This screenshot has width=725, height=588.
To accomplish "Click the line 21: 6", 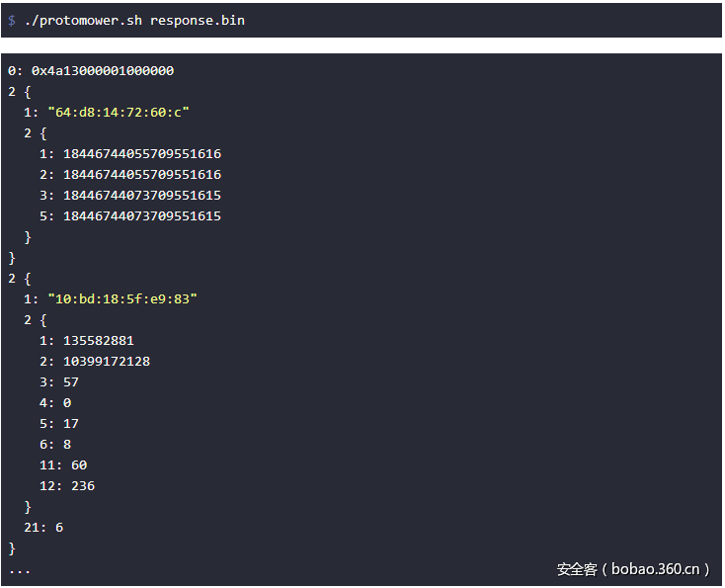I will [x=43, y=527].
